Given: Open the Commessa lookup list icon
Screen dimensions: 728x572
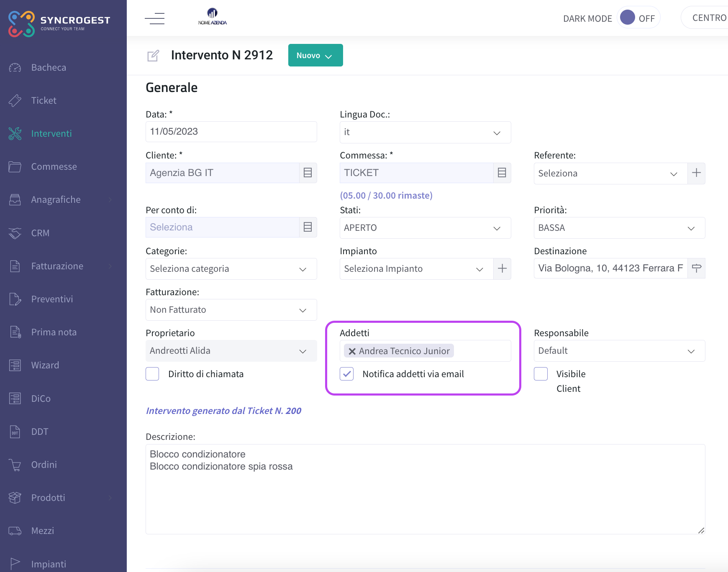Looking at the screenshot, I should click(502, 173).
